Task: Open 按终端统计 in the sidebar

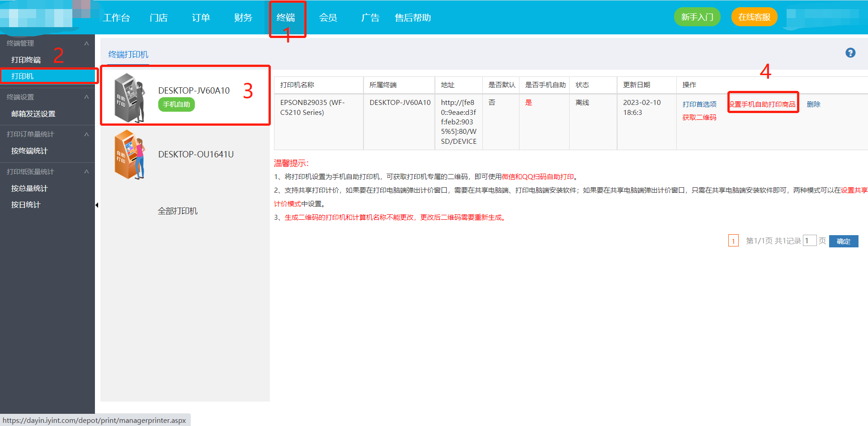Action: [x=29, y=151]
